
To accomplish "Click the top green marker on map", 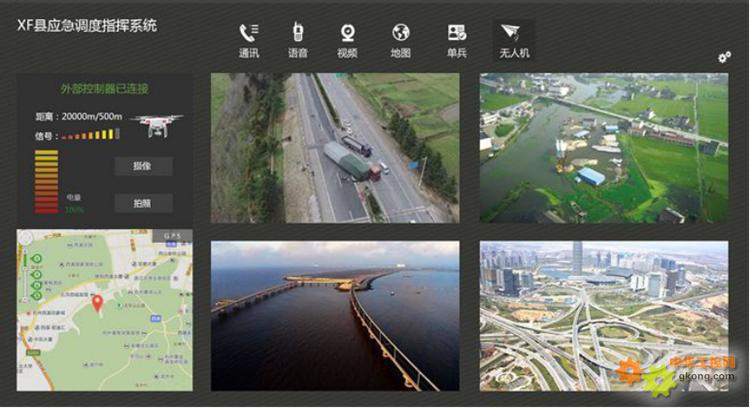I will (x=36, y=260).
